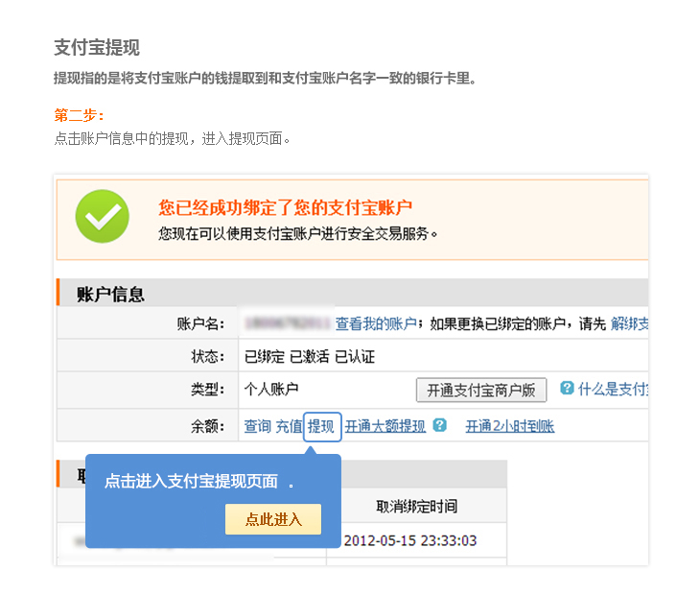Screen dimensions: 700x595
Task: Click the highlighted 提现 link
Action: tap(321, 426)
